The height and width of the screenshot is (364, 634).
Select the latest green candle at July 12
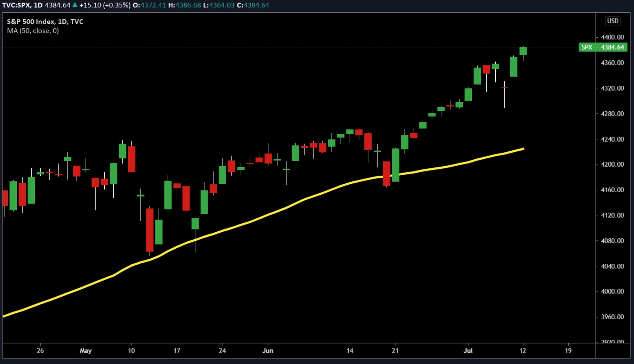tap(523, 51)
